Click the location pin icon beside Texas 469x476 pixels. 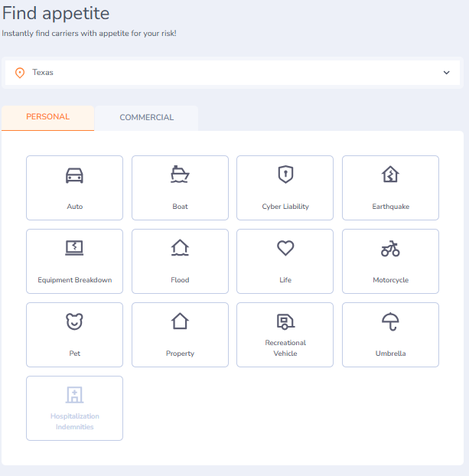click(20, 73)
